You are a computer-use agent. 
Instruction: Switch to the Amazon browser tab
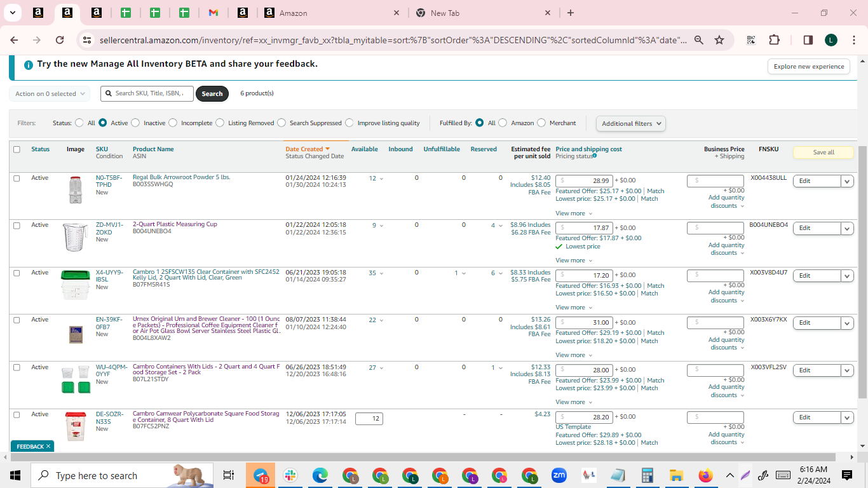coord(332,13)
